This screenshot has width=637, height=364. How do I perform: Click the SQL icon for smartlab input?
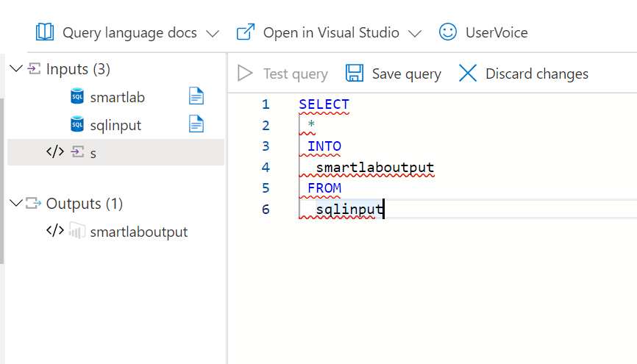[77, 96]
